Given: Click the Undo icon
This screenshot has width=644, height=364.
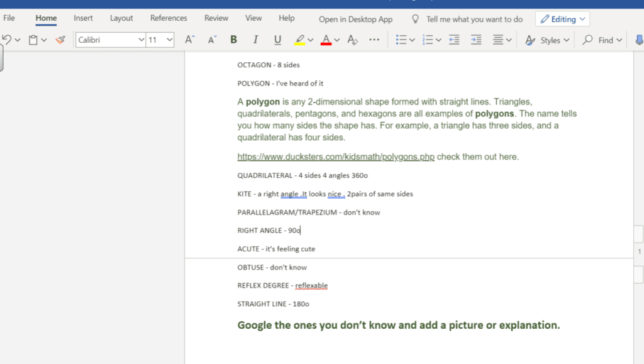Looking at the screenshot, I should 6,40.
